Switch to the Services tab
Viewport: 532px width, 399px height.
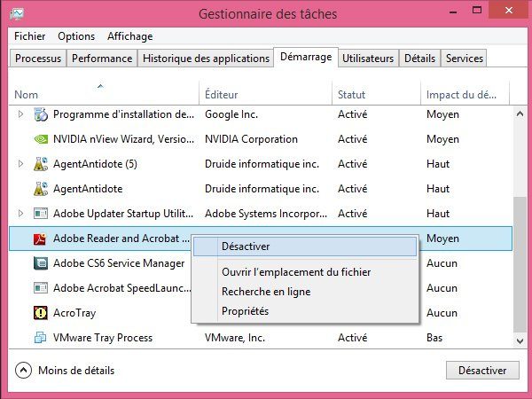coord(465,59)
